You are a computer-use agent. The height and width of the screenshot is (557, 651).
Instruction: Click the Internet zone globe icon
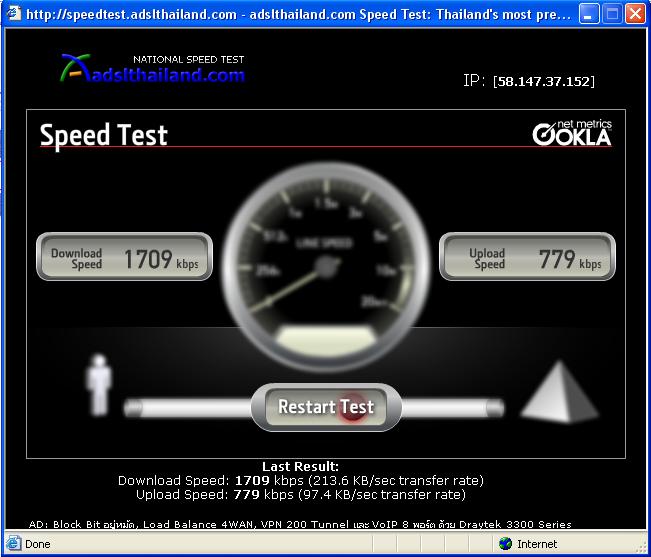pyautogui.click(x=505, y=543)
